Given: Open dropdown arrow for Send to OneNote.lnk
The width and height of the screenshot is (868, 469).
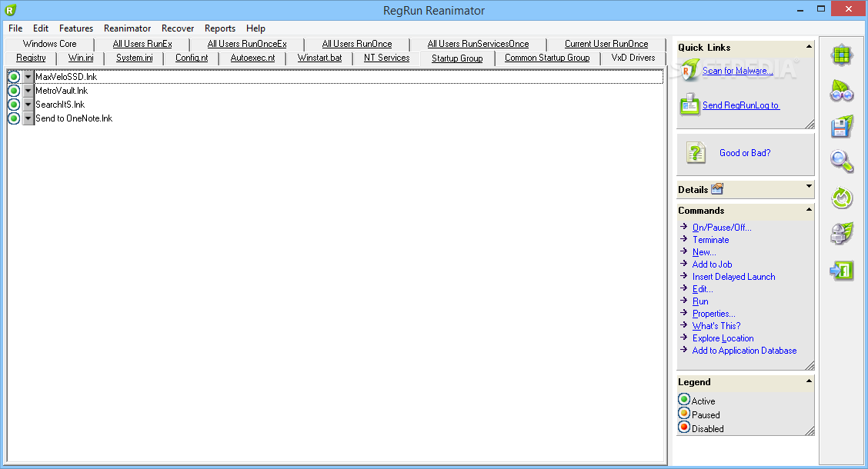Looking at the screenshot, I should [28, 118].
